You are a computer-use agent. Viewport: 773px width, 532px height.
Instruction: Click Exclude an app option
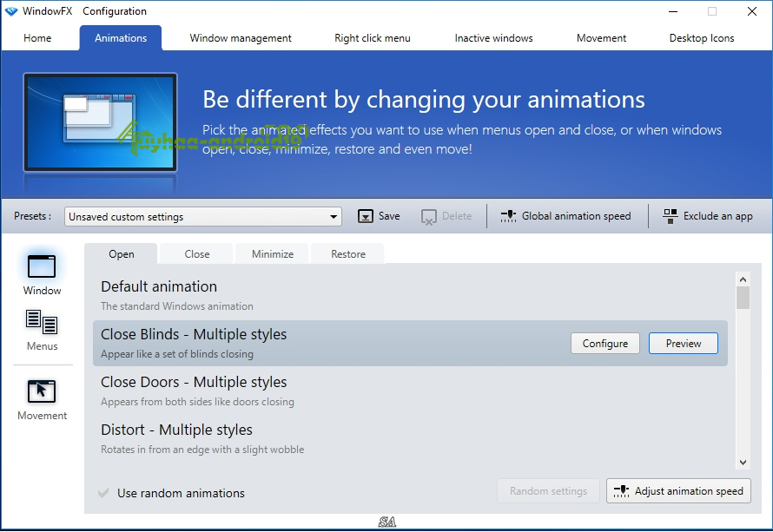click(x=708, y=216)
